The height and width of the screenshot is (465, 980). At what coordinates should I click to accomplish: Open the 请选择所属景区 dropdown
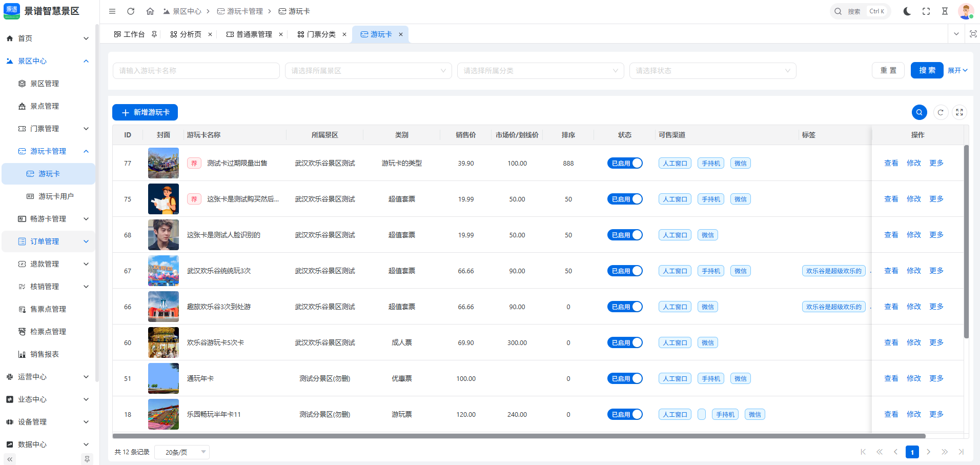(369, 71)
